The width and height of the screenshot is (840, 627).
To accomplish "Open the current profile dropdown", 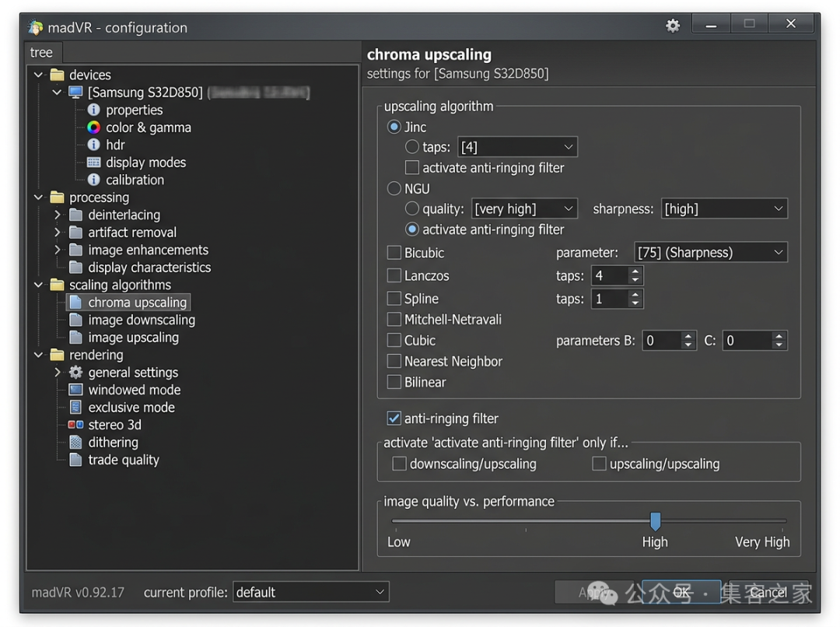I will coord(310,592).
